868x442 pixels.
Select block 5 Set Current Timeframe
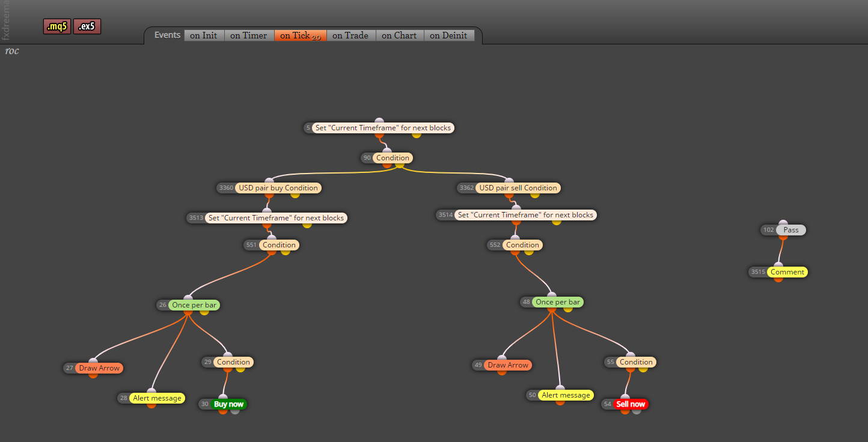coord(383,128)
